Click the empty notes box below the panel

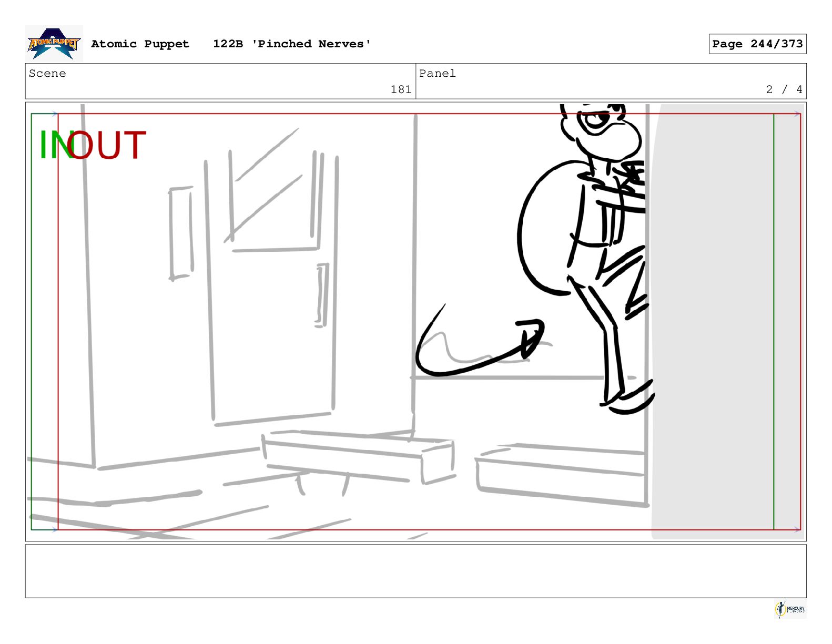(x=415, y=571)
